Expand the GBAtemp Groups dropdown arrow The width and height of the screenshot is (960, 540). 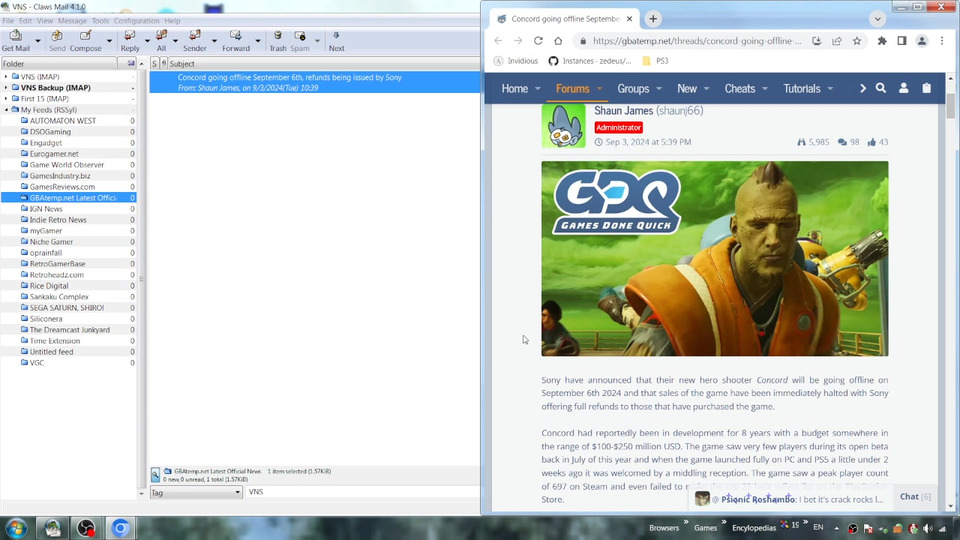pyautogui.click(x=659, y=89)
